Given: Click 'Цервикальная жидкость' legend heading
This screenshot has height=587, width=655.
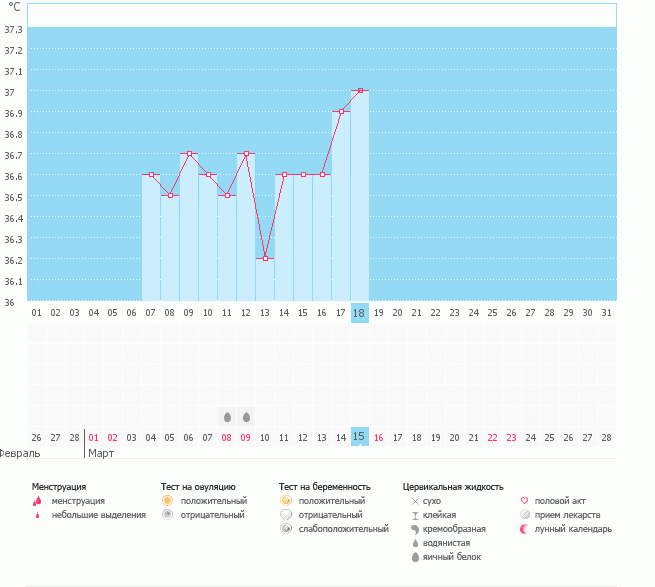Looking at the screenshot, I should click(x=453, y=487).
